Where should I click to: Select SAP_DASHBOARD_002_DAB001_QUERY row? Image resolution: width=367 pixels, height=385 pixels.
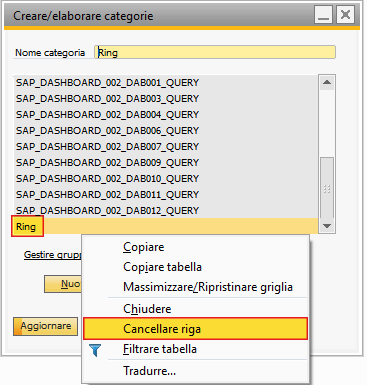[x=166, y=83]
